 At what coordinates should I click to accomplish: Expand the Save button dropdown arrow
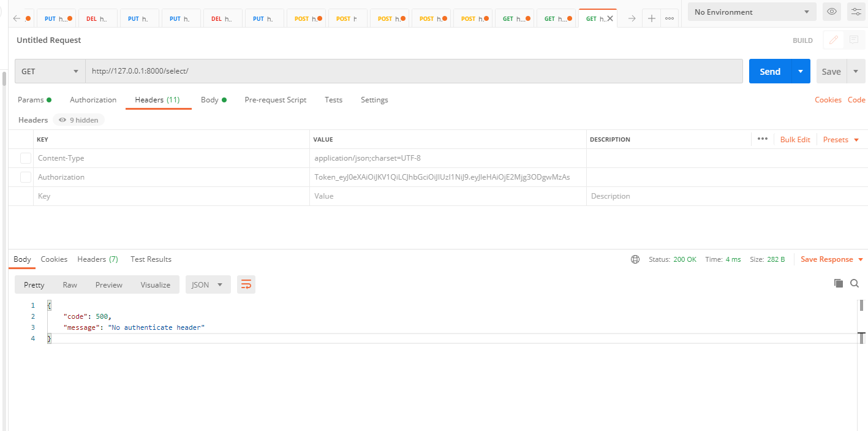(856, 71)
